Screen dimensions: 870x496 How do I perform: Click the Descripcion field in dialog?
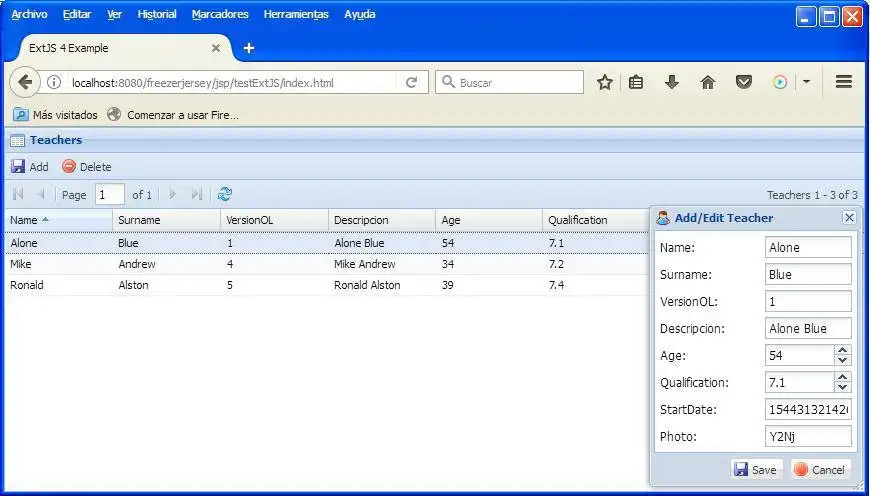click(x=808, y=328)
